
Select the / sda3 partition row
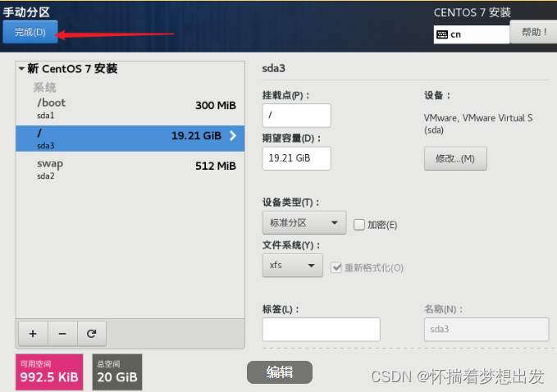pos(130,139)
